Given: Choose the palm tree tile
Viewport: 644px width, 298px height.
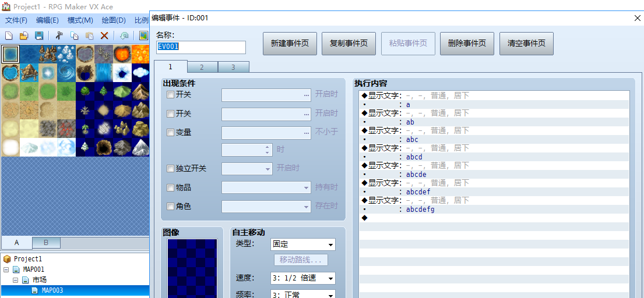Looking at the screenshot, I should pyautogui.click(x=85, y=128).
